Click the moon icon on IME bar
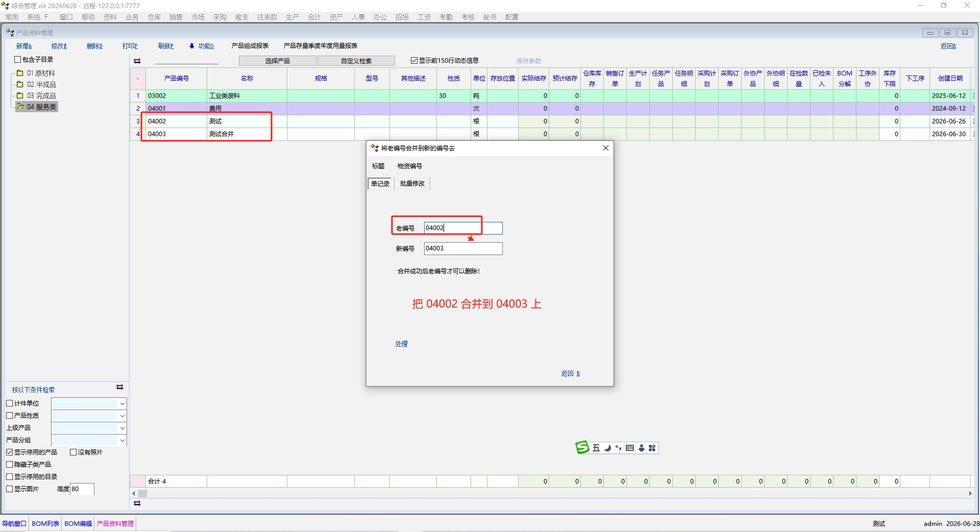This screenshot has width=980, height=532. [607, 448]
